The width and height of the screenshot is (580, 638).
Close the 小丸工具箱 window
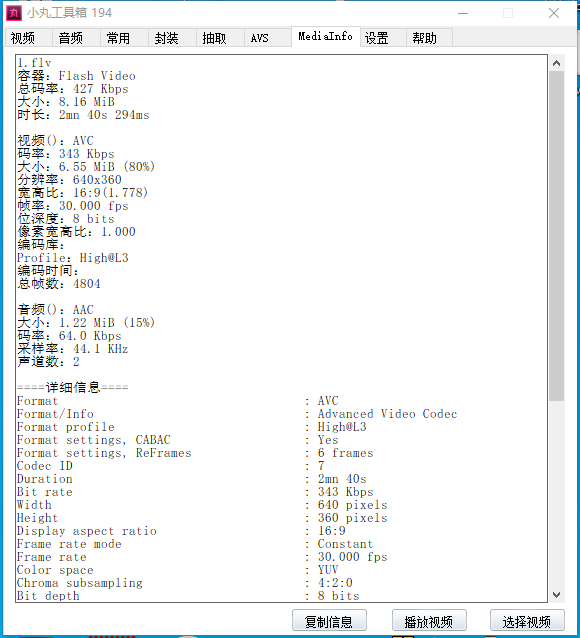(x=554, y=13)
